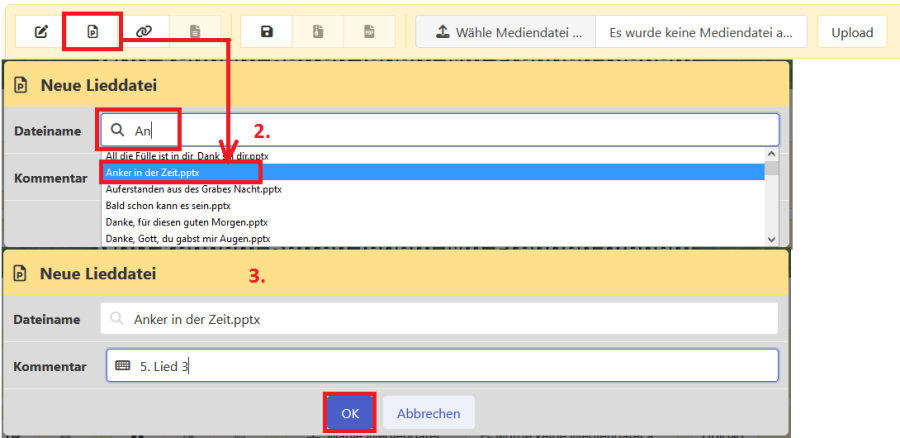This screenshot has height=438, width=900.
Task: Confirm dialog with the OK button
Action: pyautogui.click(x=349, y=413)
